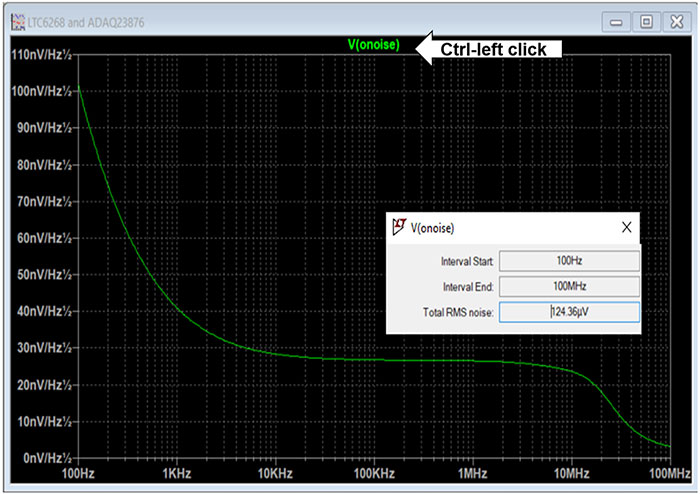Select the Interval Start field showing 100Hz
The image size is (700, 494).
click(x=569, y=261)
